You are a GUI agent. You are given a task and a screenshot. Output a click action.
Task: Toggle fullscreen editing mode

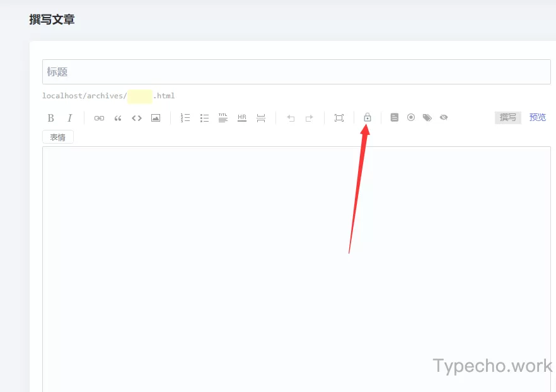click(339, 118)
